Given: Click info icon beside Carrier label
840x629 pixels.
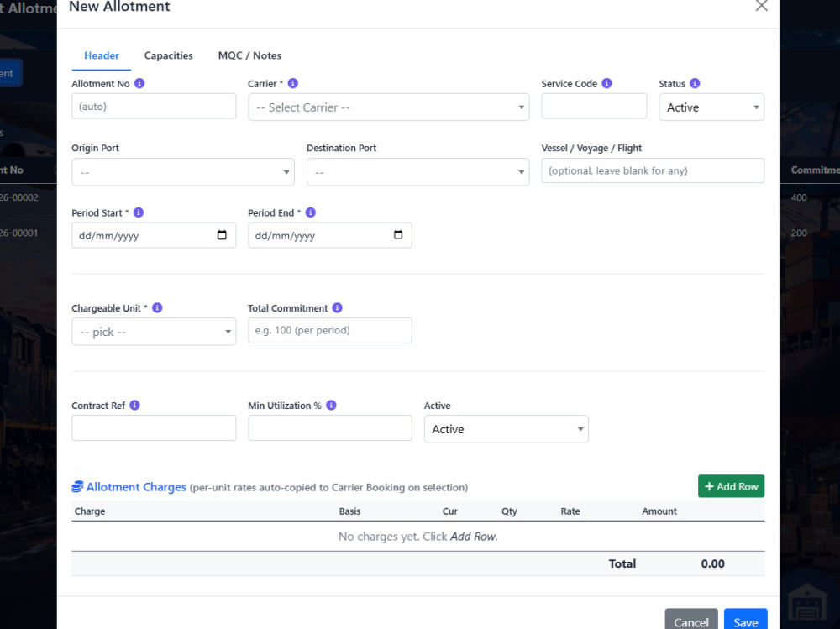Looking at the screenshot, I should [292, 84].
